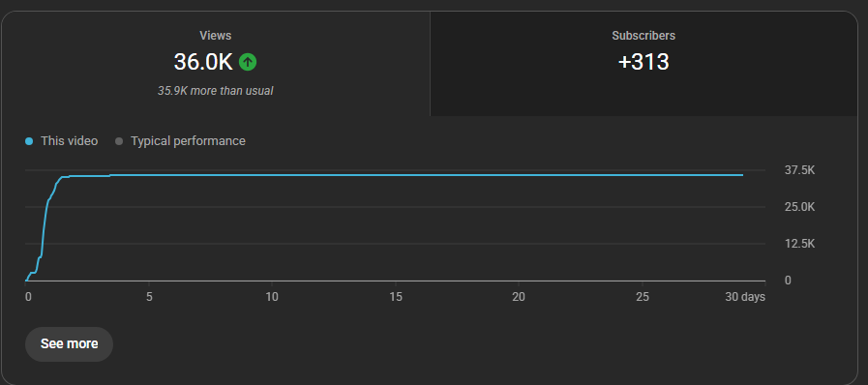The image size is (868, 385).
Task: Click the 12.5K y-axis label
Action: coord(799,244)
